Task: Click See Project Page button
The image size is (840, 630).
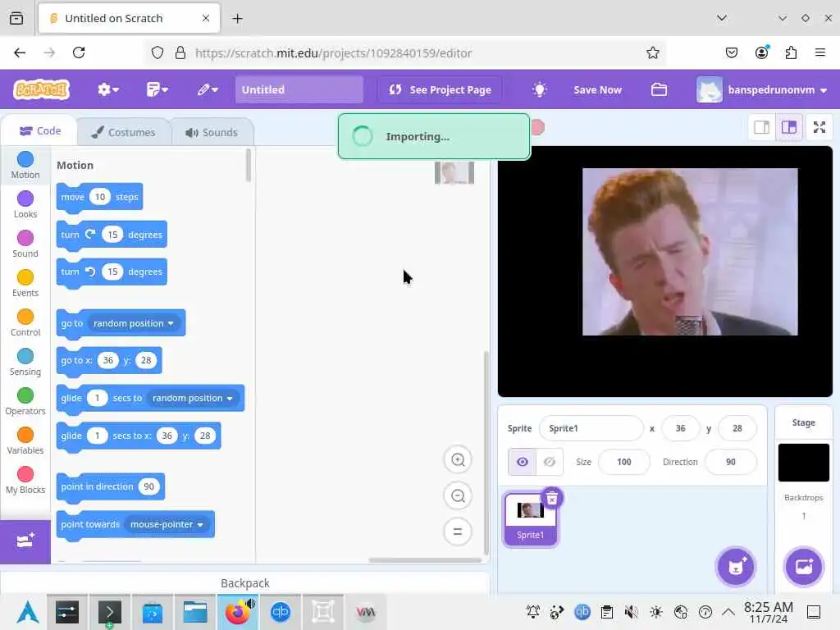Action: click(440, 89)
